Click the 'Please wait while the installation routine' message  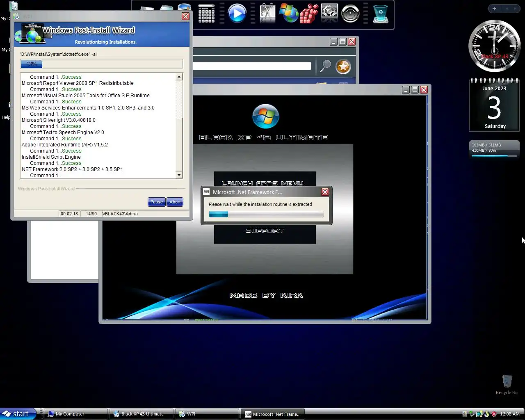click(x=260, y=204)
